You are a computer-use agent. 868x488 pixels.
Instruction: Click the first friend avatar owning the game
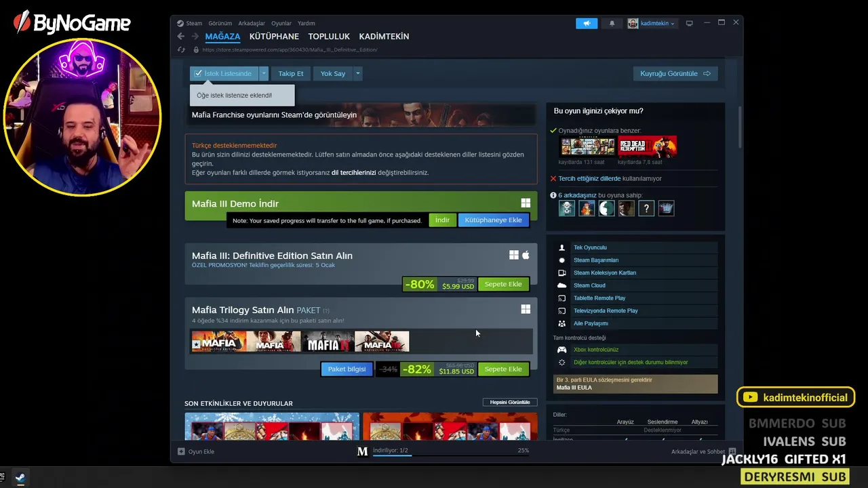[567, 208]
